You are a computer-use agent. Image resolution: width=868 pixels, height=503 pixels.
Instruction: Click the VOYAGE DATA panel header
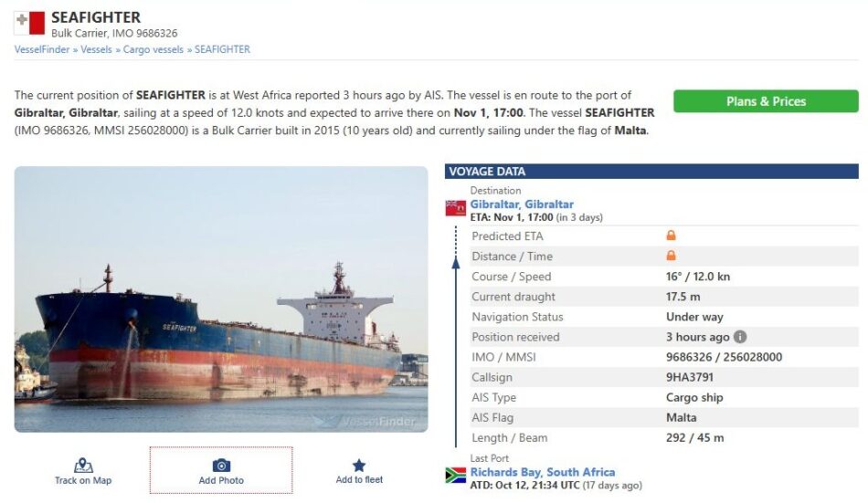tap(651, 172)
